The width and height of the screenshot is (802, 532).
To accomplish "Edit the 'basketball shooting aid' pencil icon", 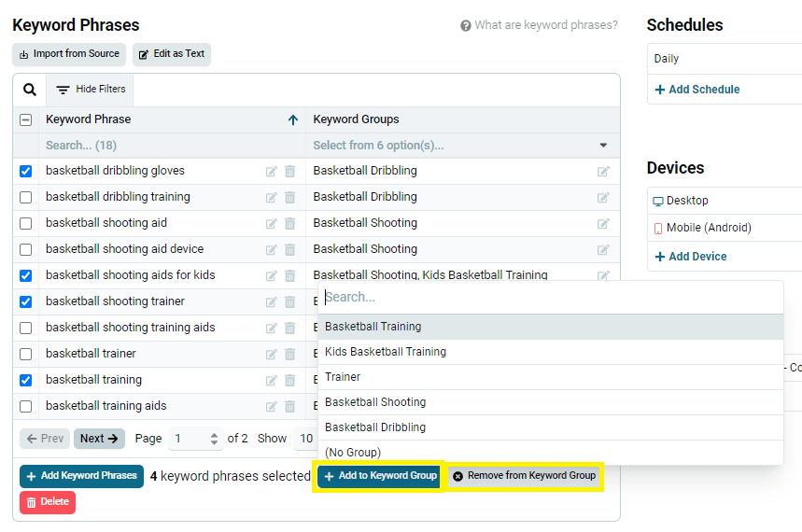I will click(271, 224).
